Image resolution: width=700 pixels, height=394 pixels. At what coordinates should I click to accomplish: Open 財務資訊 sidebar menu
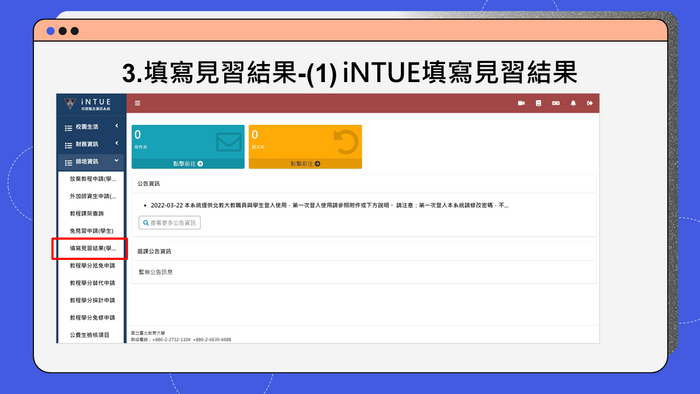(91, 144)
